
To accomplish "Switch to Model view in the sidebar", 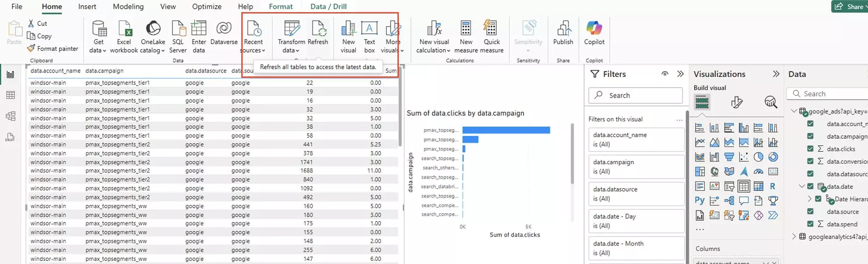I will click(x=11, y=116).
